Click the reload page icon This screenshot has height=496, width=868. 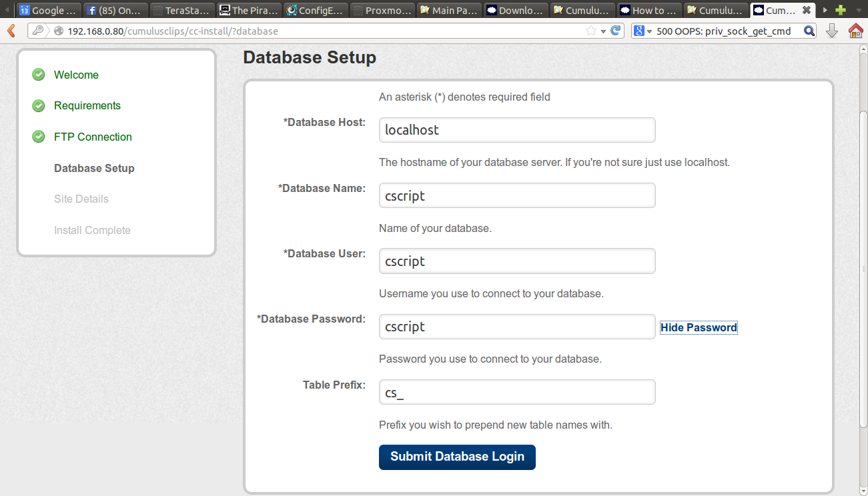(x=616, y=31)
